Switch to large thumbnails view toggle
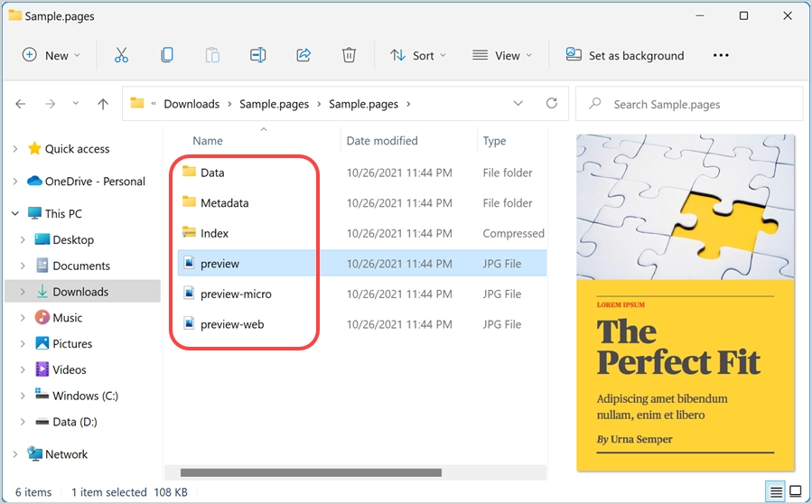The width and height of the screenshot is (812, 504). (795, 492)
